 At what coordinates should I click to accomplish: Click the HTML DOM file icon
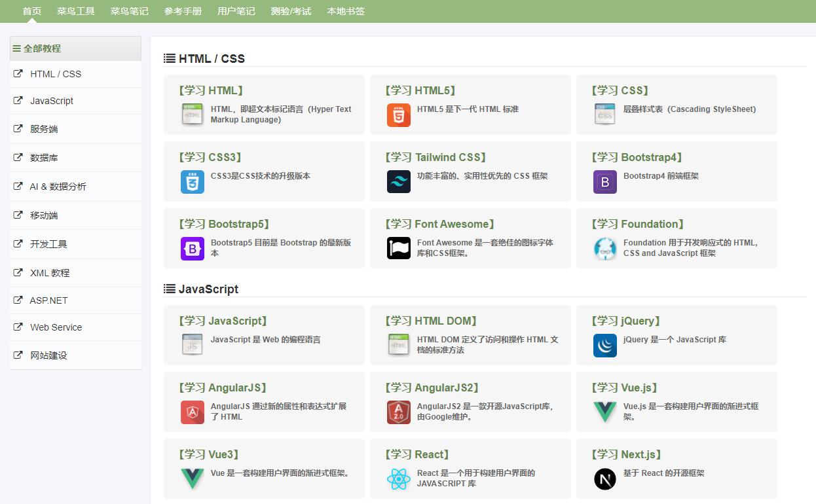tap(399, 346)
